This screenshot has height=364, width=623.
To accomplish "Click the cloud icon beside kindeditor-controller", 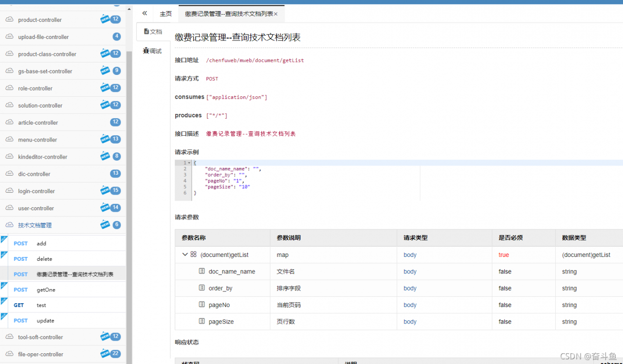I will point(9,156).
